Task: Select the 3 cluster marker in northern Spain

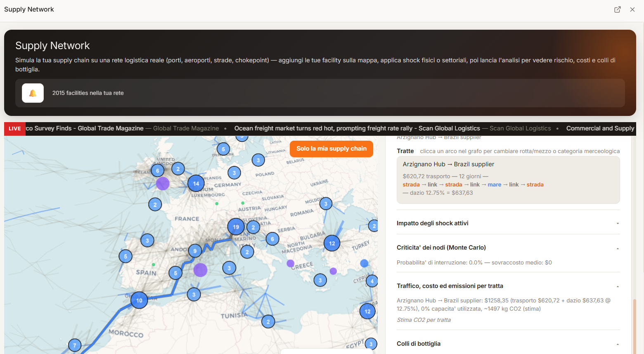Action: pos(147,241)
